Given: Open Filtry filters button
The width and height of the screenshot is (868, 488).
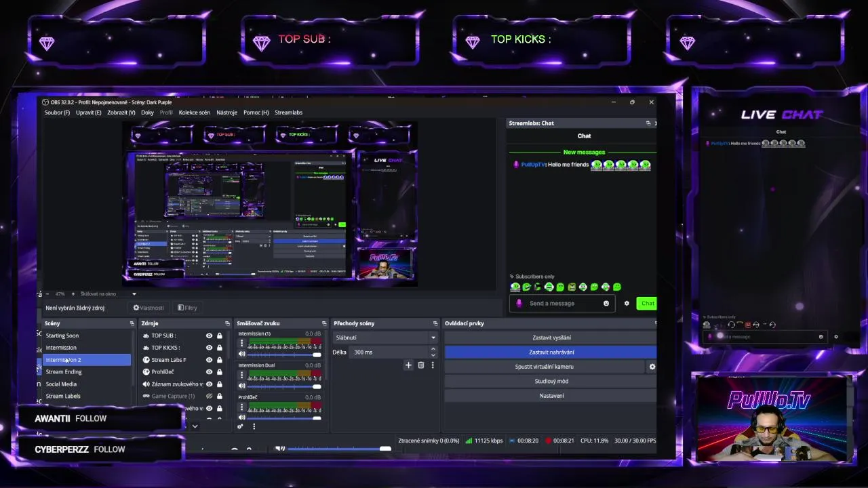Looking at the screenshot, I should (187, 308).
